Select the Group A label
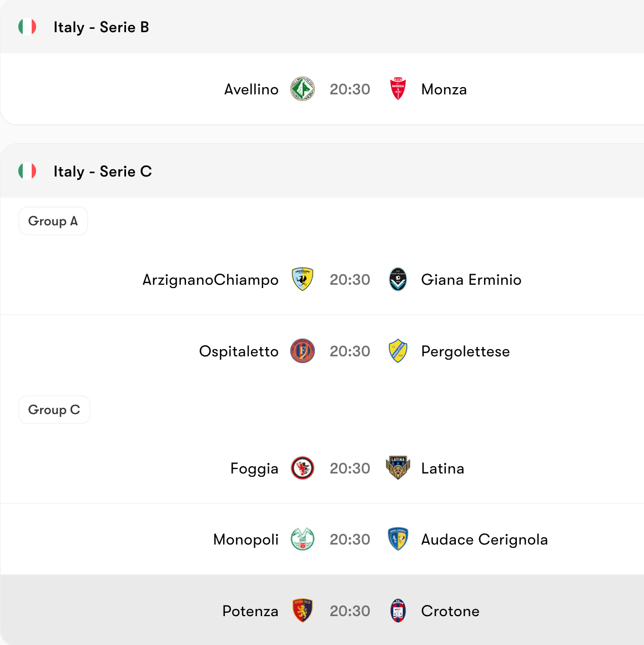This screenshot has width=644, height=645. tap(53, 221)
